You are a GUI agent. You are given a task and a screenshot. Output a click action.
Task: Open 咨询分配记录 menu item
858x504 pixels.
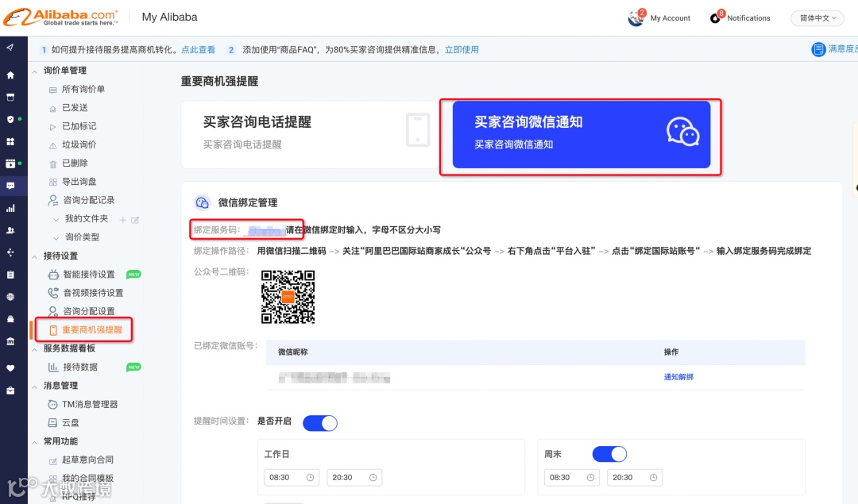89,200
